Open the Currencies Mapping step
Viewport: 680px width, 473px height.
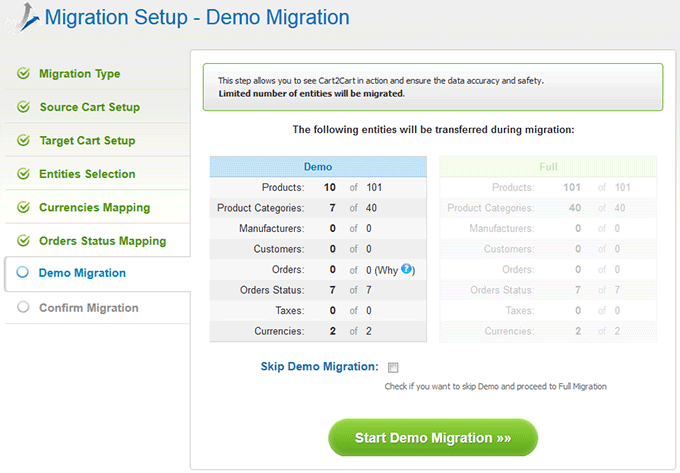(x=95, y=208)
